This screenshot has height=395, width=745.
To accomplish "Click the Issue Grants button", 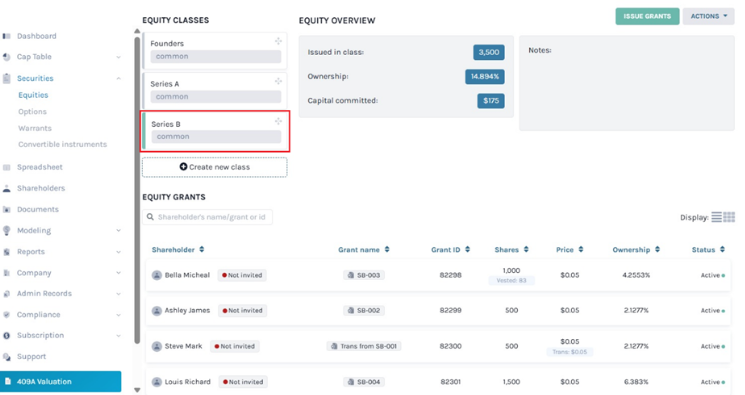I will tap(647, 16).
